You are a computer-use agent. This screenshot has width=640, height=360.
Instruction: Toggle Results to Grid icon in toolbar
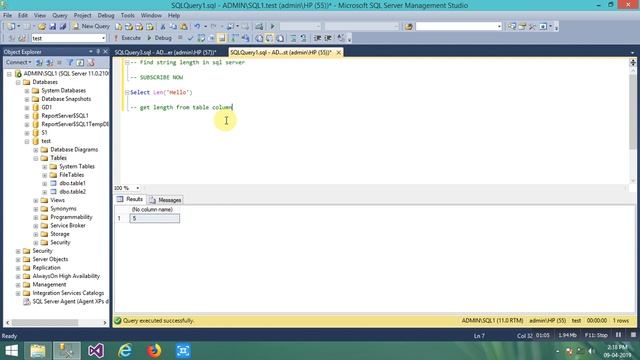click(x=269, y=38)
